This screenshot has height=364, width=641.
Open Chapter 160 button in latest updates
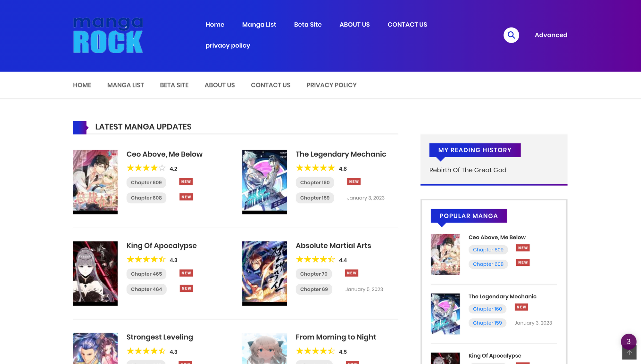[315, 182]
